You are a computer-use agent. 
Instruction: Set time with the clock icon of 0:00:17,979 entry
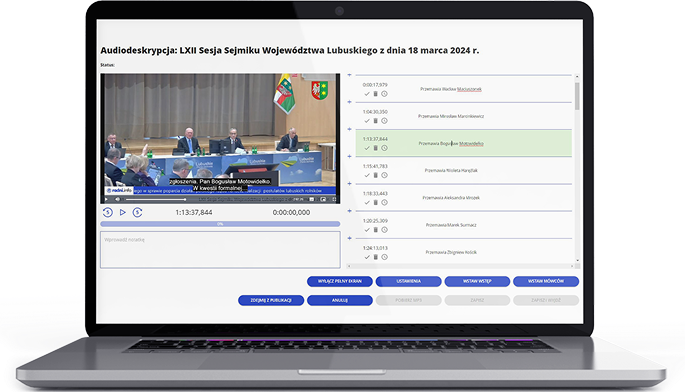point(384,94)
